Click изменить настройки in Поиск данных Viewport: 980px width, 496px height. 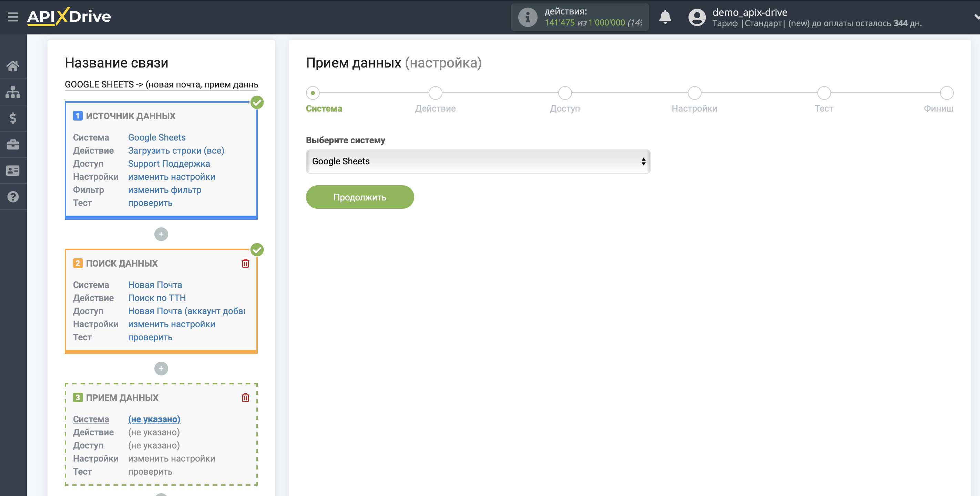click(x=172, y=324)
